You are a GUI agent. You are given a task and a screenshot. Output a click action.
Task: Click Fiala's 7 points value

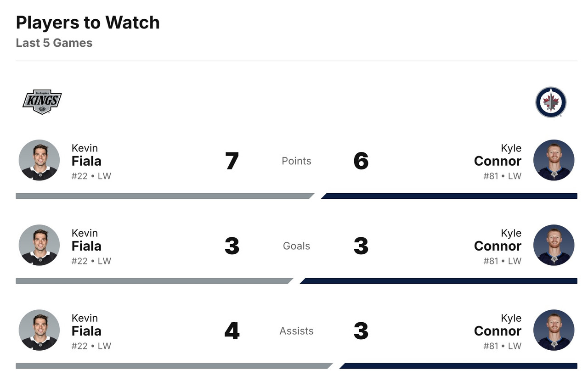coord(232,161)
